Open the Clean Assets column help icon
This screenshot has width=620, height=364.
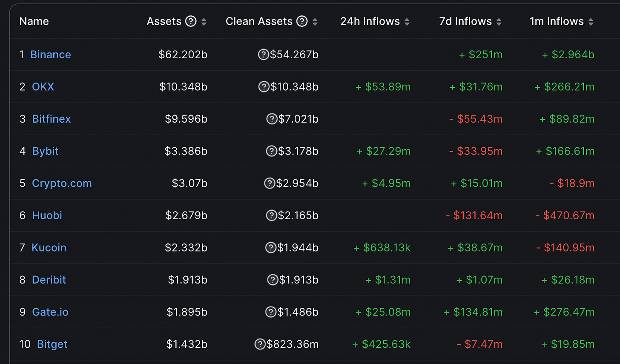click(x=302, y=21)
